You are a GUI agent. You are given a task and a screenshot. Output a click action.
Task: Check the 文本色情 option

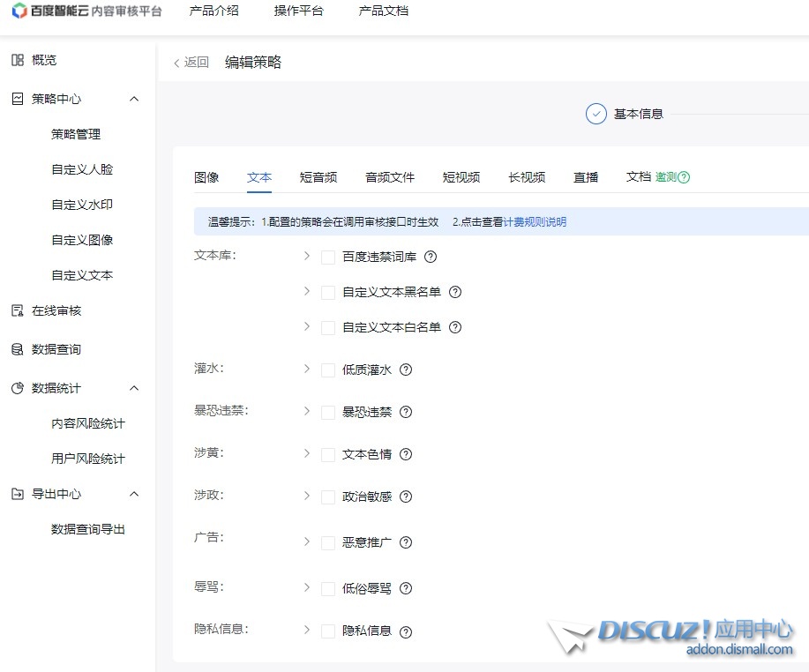[328, 455]
